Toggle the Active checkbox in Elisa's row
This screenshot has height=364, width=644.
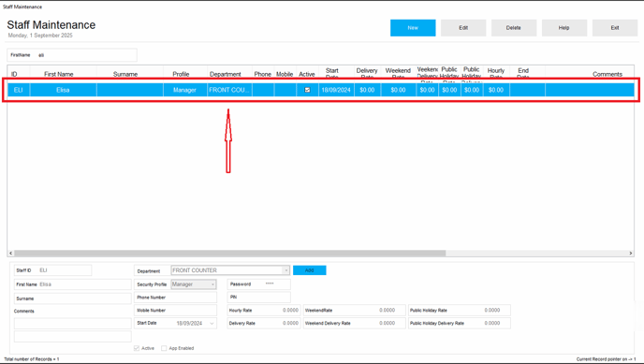307,90
